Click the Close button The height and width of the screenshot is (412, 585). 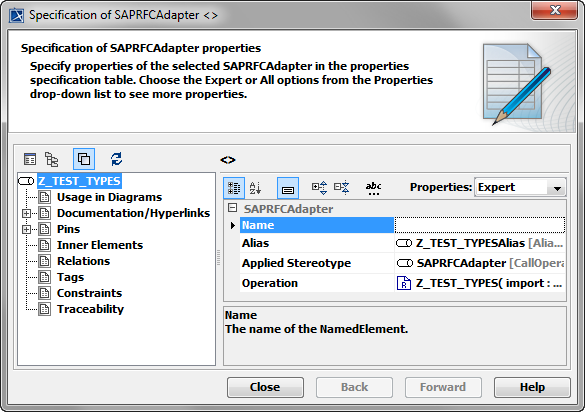click(265, 387)
